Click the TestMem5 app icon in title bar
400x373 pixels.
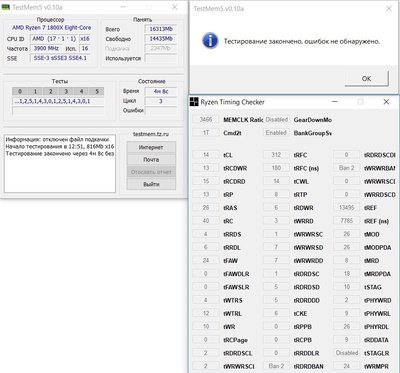coord(6,7)
